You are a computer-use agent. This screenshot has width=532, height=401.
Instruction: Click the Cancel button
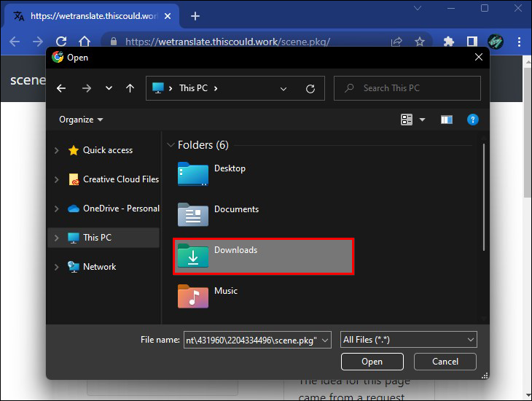click(x=445, y=362)
